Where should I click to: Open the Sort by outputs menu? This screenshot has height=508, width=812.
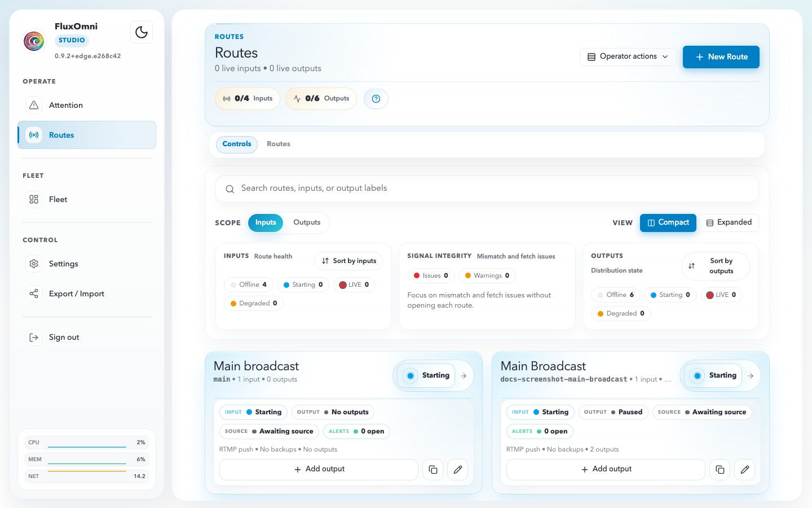(716, 266)
